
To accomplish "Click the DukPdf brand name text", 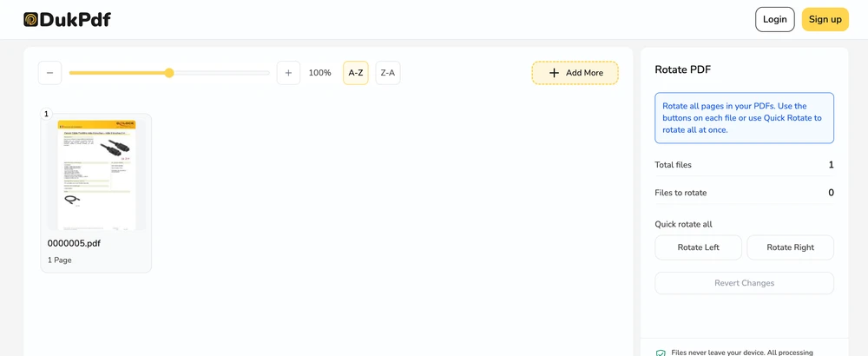I will (76, 20).
